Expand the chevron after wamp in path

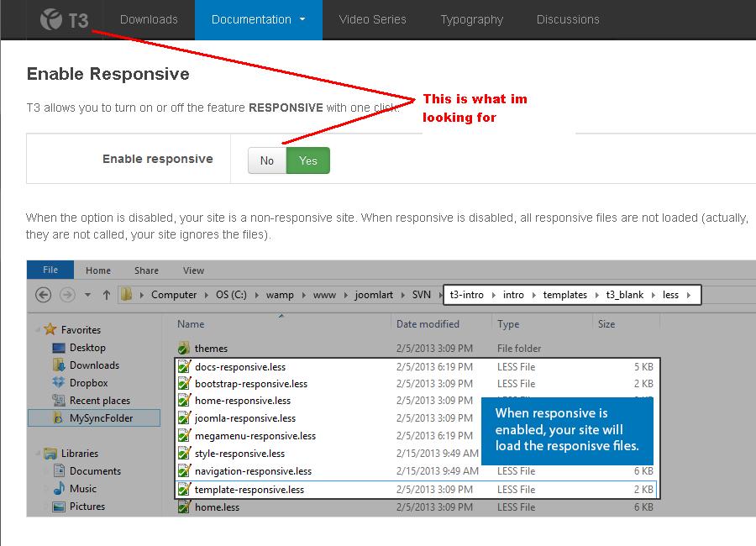click(303, 295)
